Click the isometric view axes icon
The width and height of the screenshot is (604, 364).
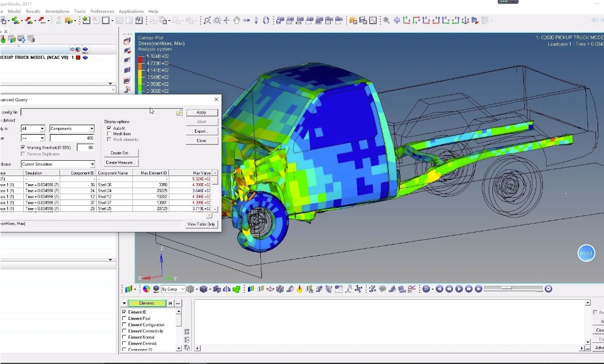click(465, 21)
